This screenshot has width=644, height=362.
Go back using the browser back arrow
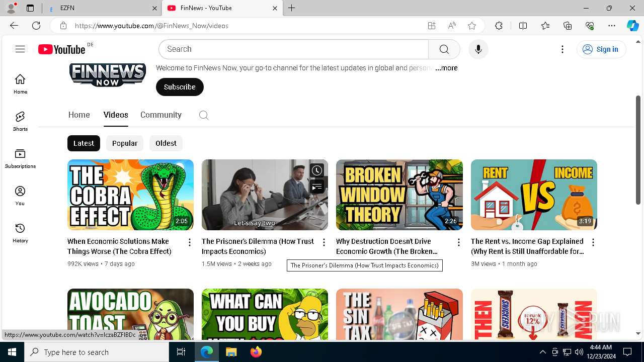point(14,26)
